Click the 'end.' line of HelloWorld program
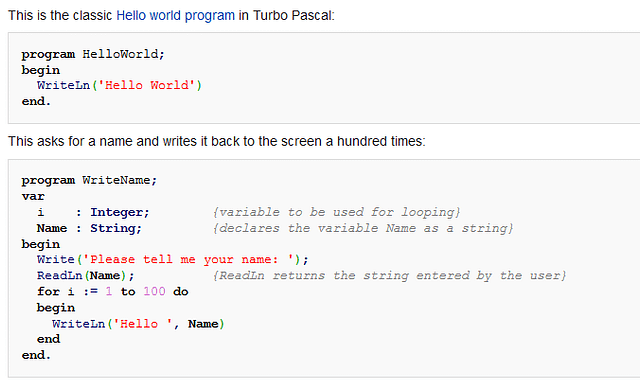 (36, 101)
